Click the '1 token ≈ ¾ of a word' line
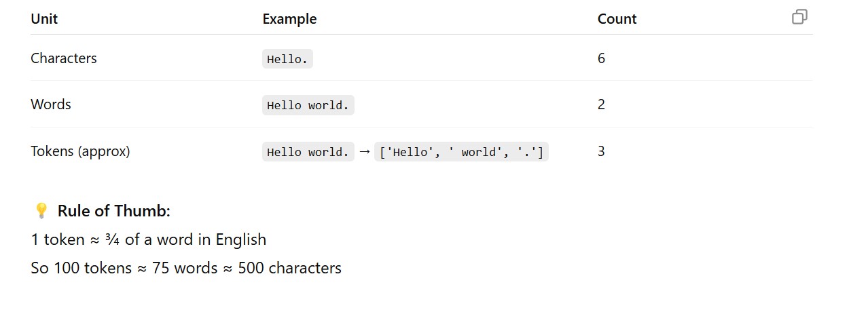This screenshot has height=310, width=868. tap(149, 239)
